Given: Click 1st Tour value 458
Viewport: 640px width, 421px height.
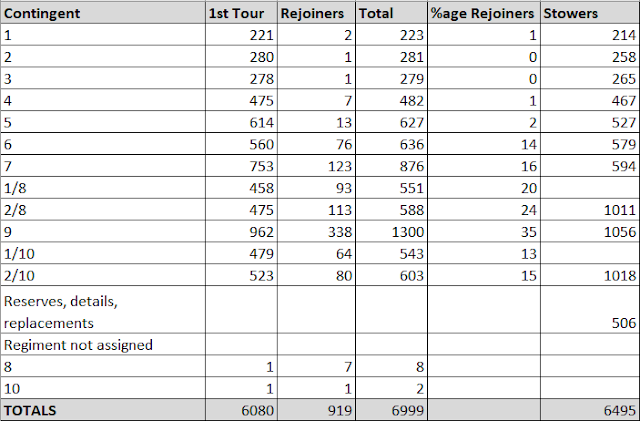Looking at the screenshot, I should tap(262, 188).
